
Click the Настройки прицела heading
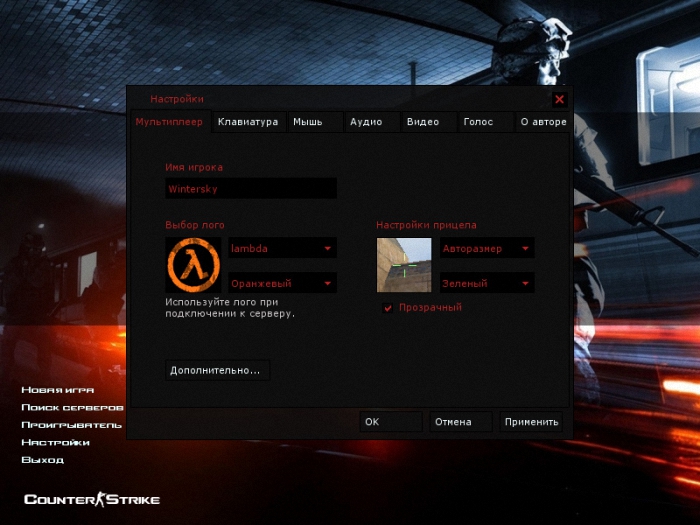coord(426,225)
